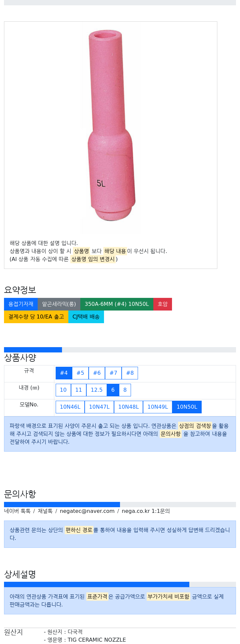240x644 pixels.
Task: Click the 결제수량 당 10/EA 출고 badge
Action: tap(36, 317)
